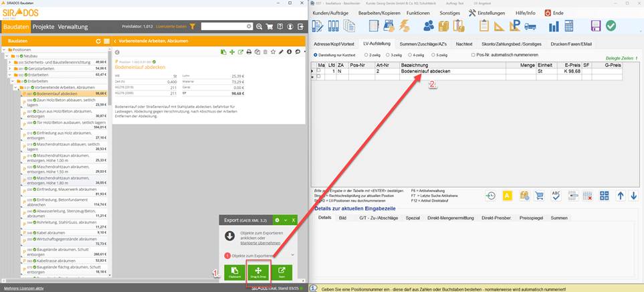Click the yellow A icon below table
The image size is (644, 292).
coord(507,196)
